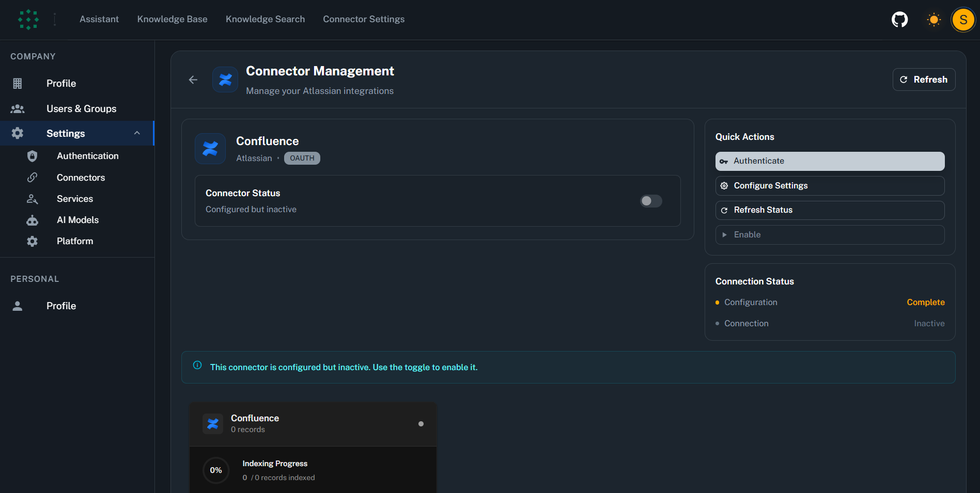Viewport: 980px width, 493px height.
Task: Enable the Connector Status toggle
Action: (650, 201)
